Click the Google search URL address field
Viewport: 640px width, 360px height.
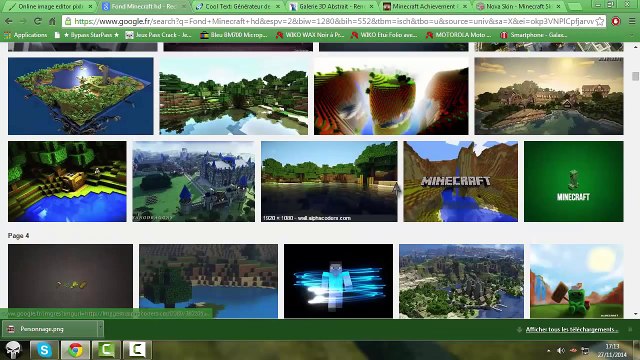click(x=333, y=21)
